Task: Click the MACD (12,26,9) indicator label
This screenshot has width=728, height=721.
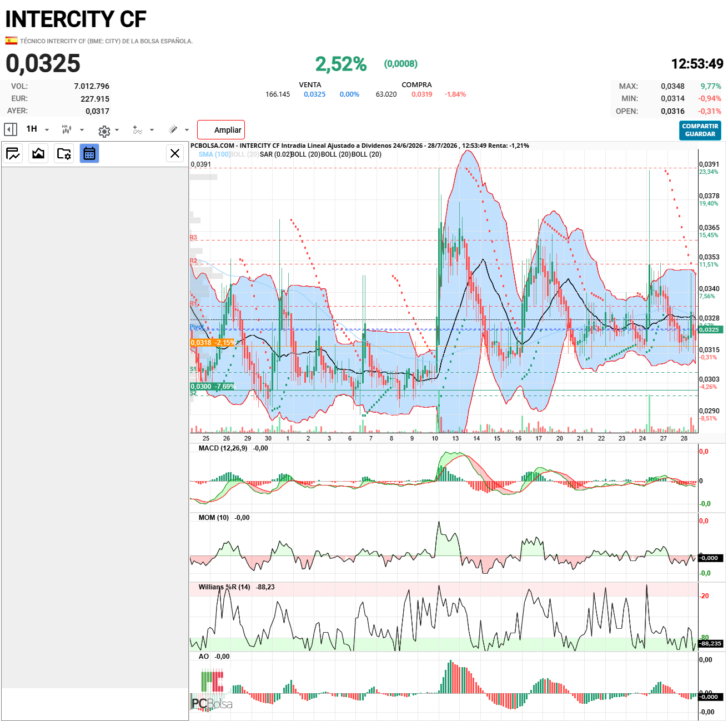Action: tap(223, 448)
